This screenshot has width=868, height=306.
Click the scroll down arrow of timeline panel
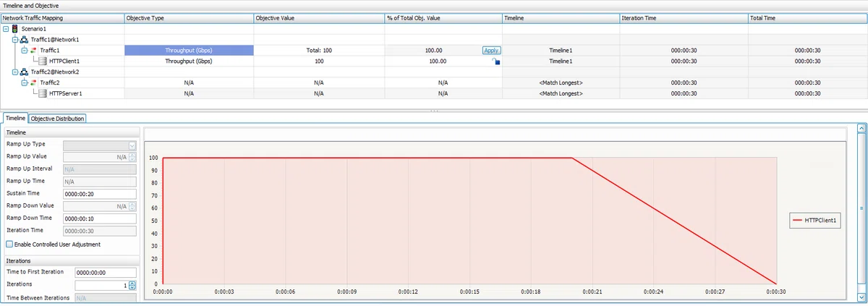pos(861,297)
